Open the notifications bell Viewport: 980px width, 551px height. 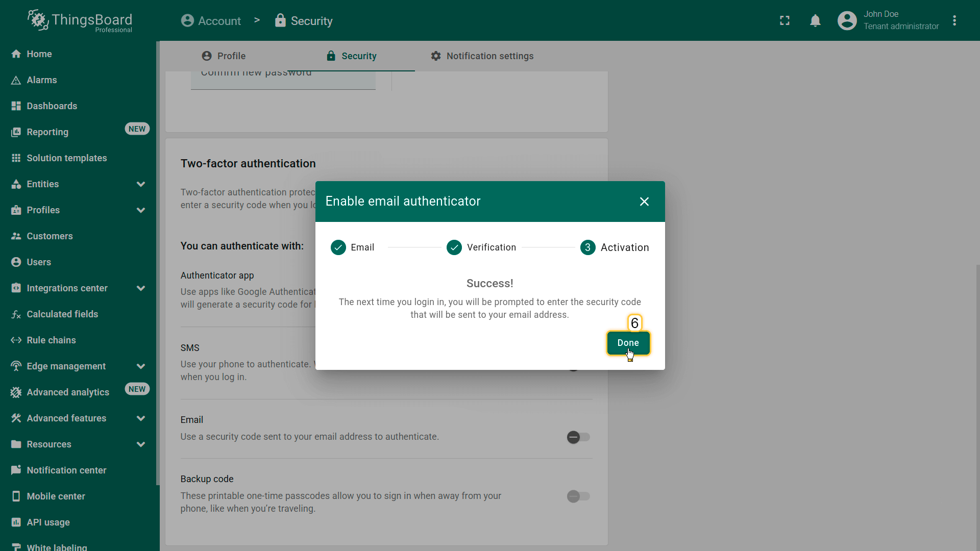815,20
